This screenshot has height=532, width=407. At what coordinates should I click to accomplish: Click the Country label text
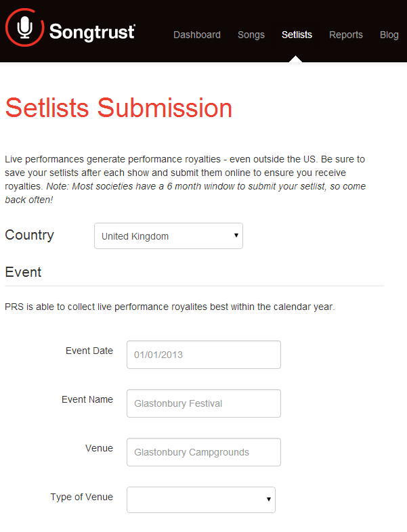(30, 235)
